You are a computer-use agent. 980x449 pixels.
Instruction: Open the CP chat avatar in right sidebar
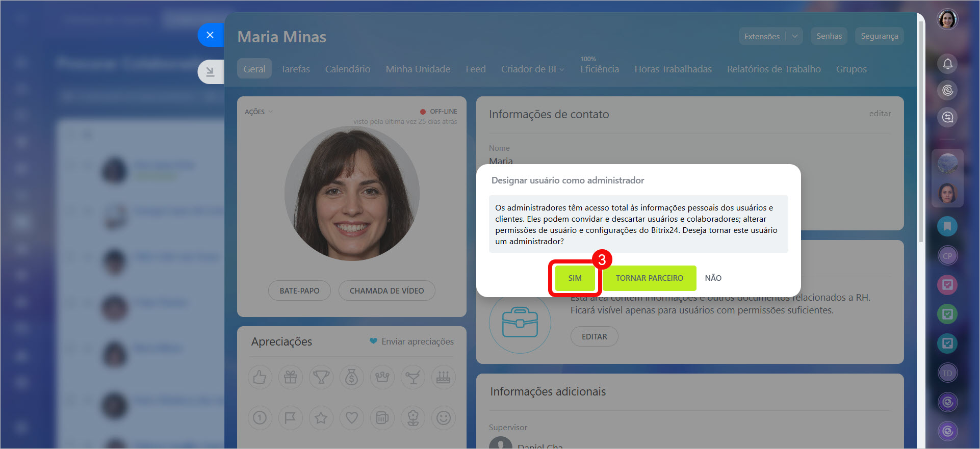(947, 256)
